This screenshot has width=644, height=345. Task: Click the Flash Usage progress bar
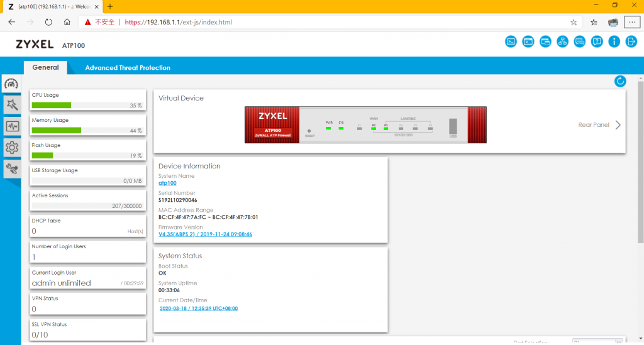pos(87,155)
